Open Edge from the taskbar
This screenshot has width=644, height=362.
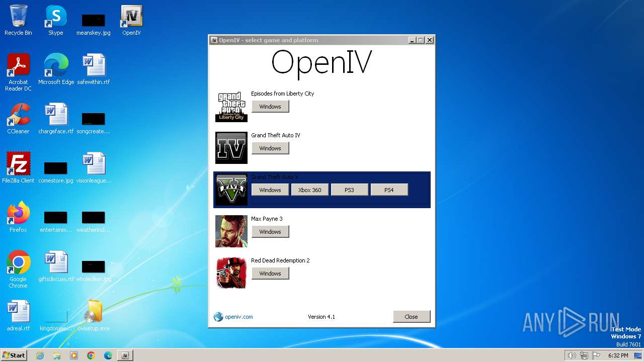[108, 355]
